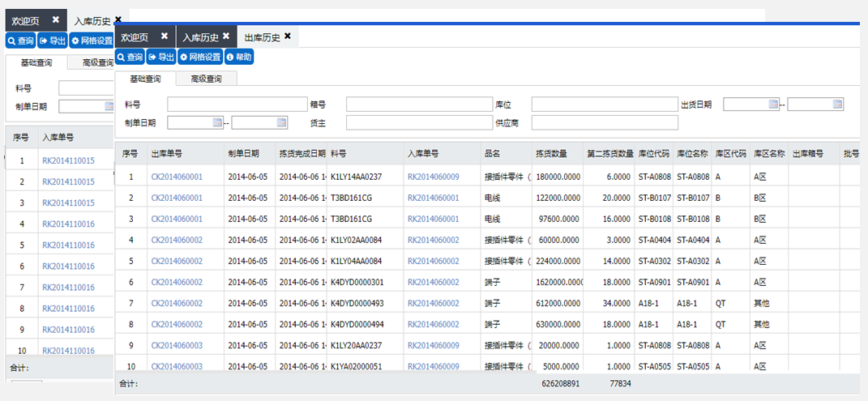The height and width of the screenshot is (401, 868).
Task: Select total 626208891 in 合计 row
Action: [560, 382]
